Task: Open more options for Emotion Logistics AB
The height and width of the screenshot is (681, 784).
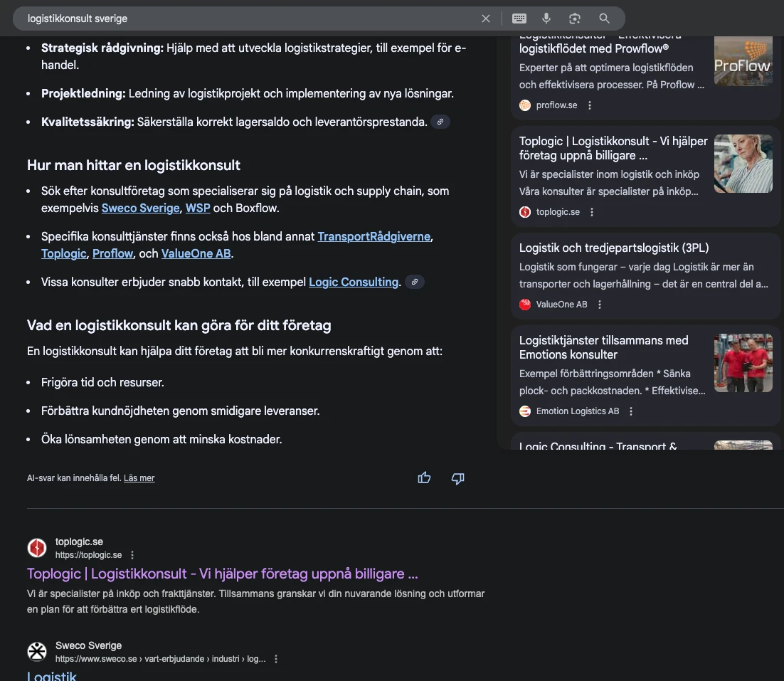Action: [631, 411]
